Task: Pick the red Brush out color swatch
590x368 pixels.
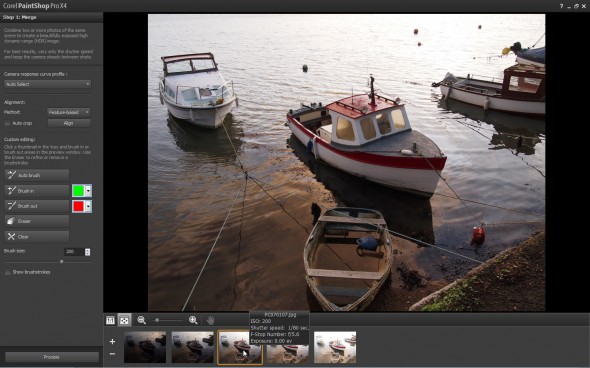Action: [x=78, y=206]
